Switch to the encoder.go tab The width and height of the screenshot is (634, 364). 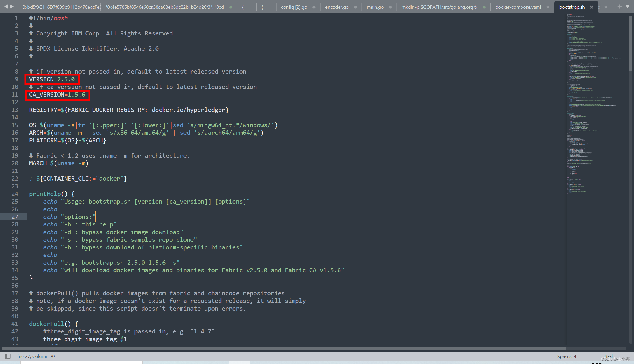[337, 7]
